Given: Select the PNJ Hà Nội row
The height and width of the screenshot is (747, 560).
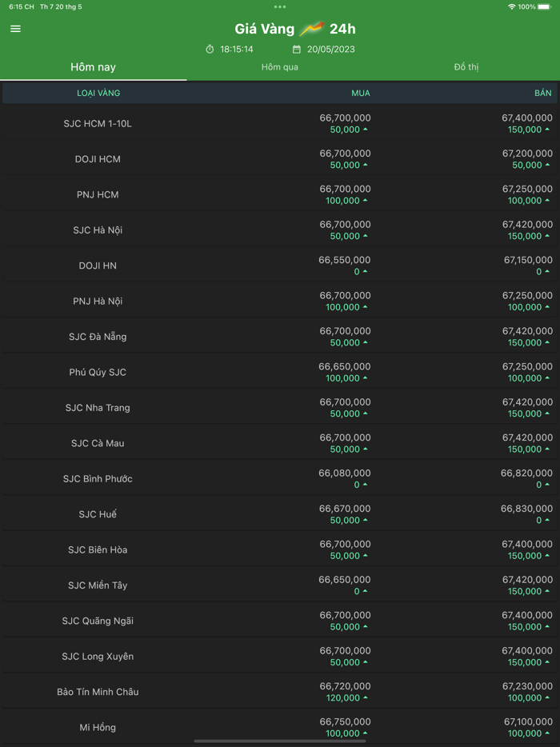Looking at the screenshot, I should (280, 301).
